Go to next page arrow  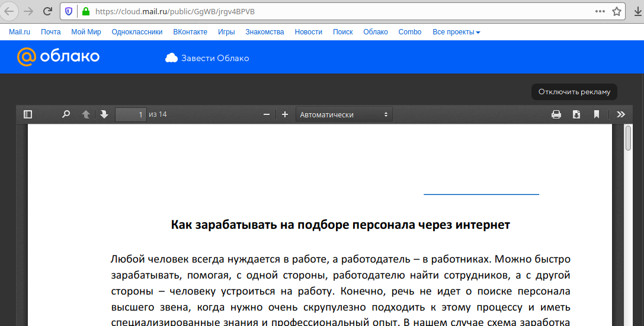pos(104,114)
